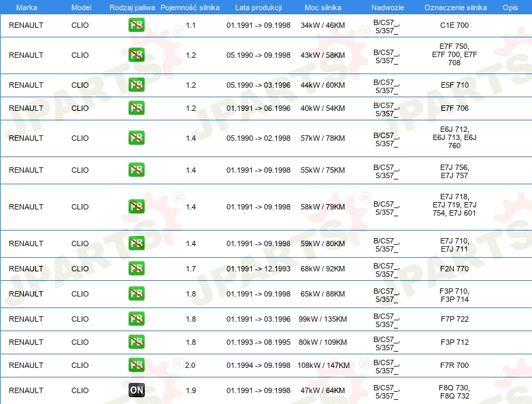This screenshot has height=404, width=532.
Task: Click the petrol icon in the 55kW / 75KM row
Action: click(x=136, y=169)
